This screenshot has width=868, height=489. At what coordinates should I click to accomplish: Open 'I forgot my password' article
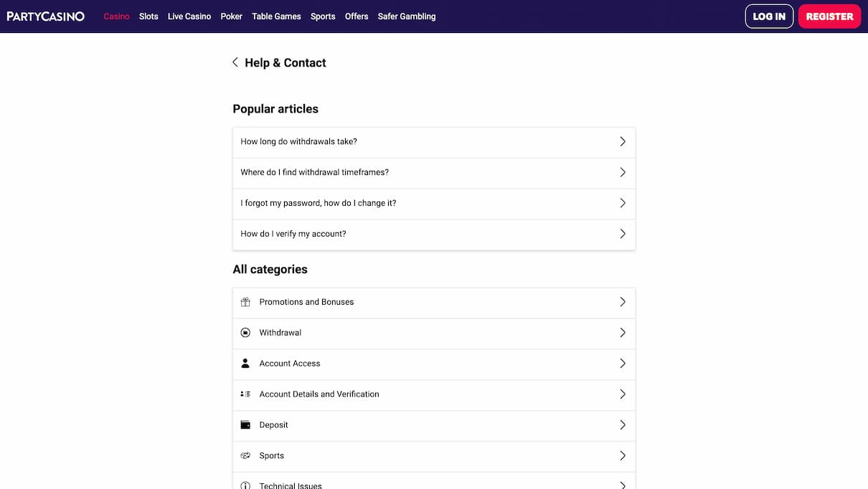(319, 203)
